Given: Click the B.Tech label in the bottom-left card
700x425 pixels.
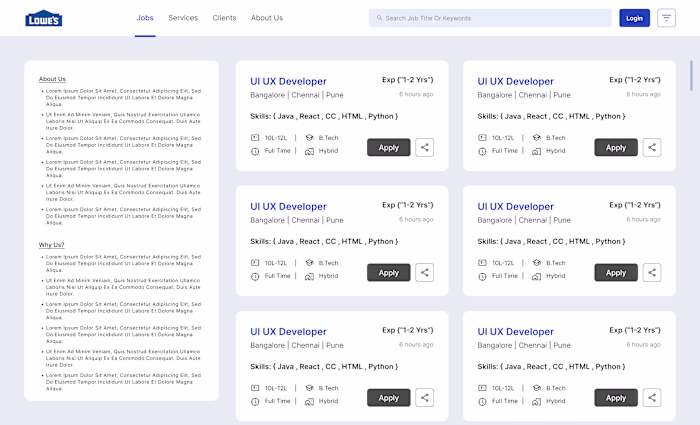Looking at the screenshot, I should [329, 388].
